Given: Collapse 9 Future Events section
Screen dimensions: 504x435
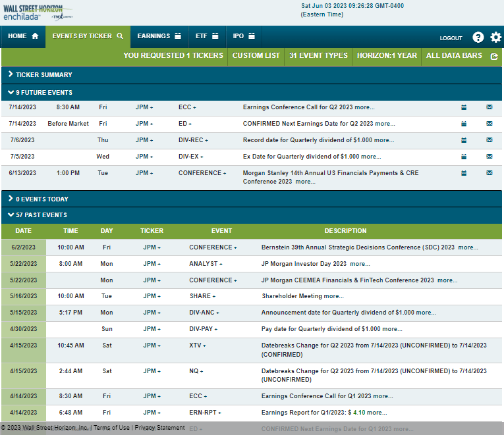Looking at the screenshot, I should (x=252, y=92).
